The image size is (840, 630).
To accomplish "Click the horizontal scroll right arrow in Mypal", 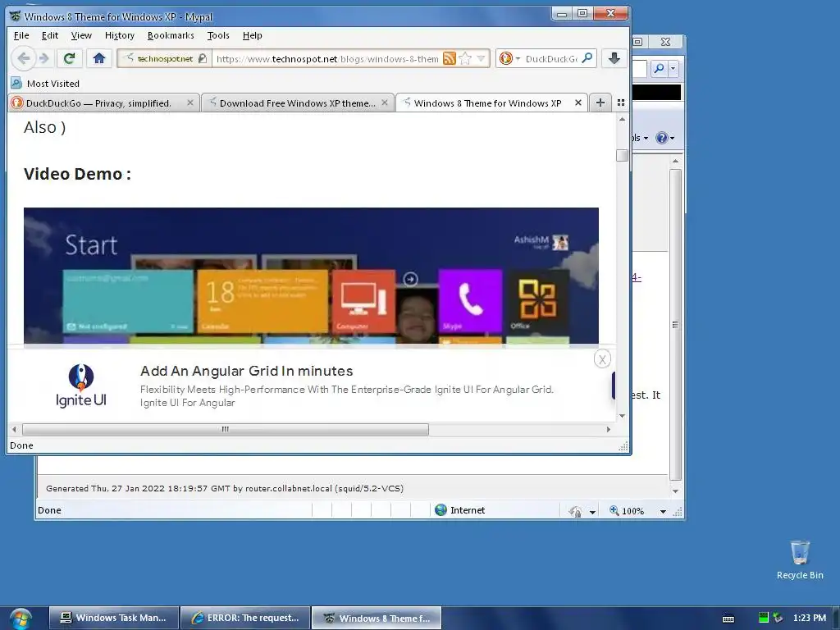I will (x=608, y=429).
